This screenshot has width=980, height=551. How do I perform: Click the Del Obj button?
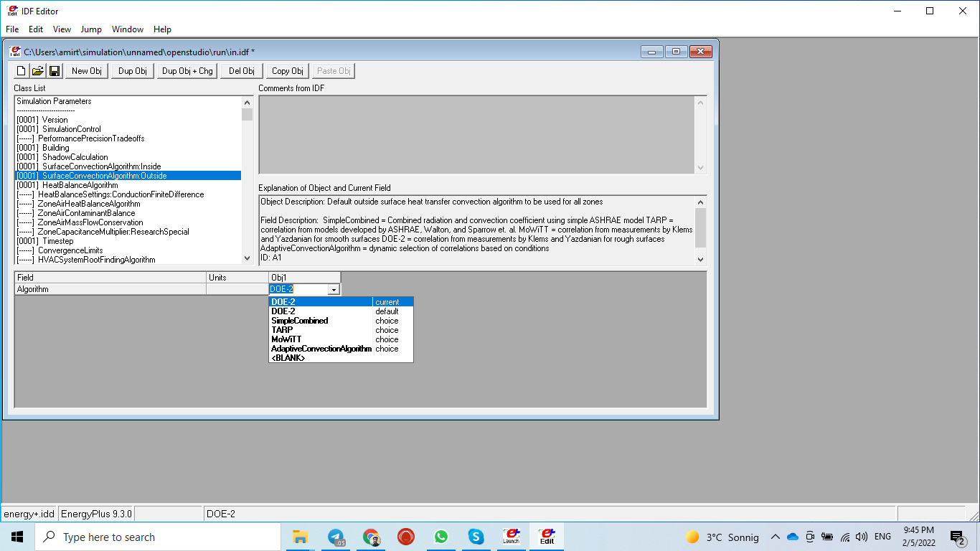pos(242,71)
